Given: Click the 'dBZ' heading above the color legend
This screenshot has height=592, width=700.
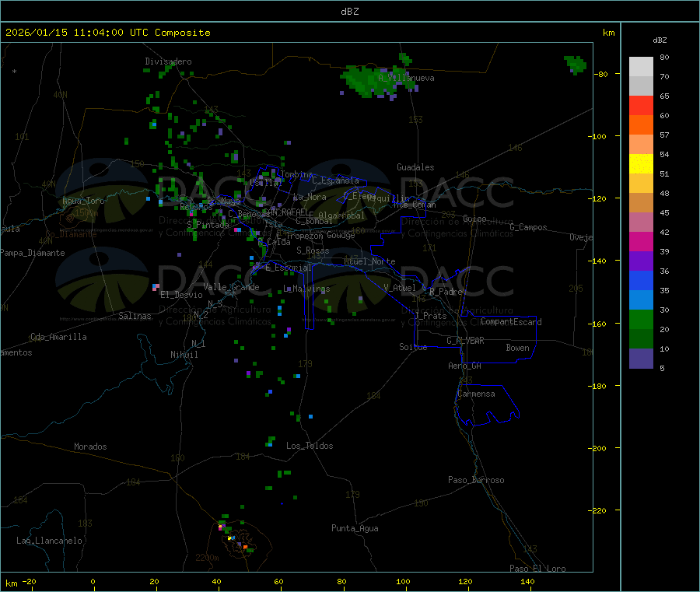Looking at the screenshot, I should (660, 40).
